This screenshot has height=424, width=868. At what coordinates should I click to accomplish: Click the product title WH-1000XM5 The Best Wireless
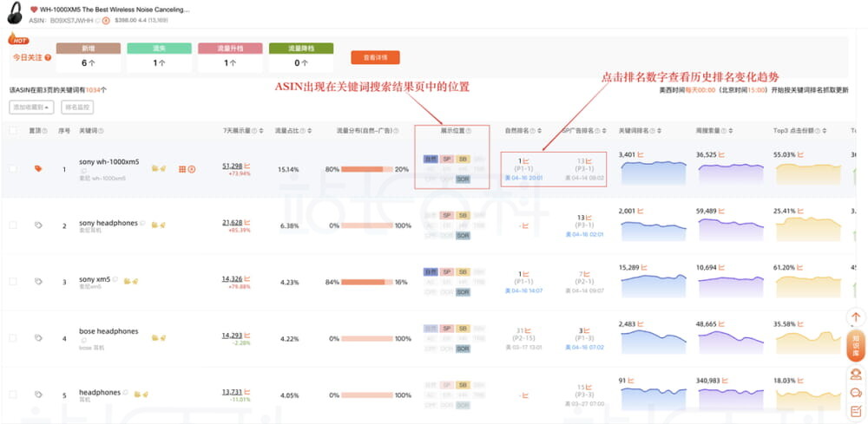[115, 10]
